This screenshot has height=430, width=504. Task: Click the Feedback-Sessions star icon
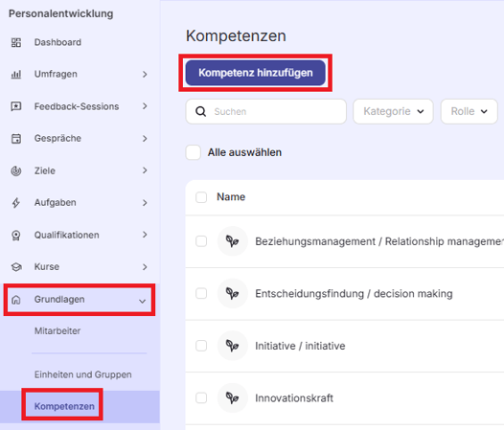16,106
